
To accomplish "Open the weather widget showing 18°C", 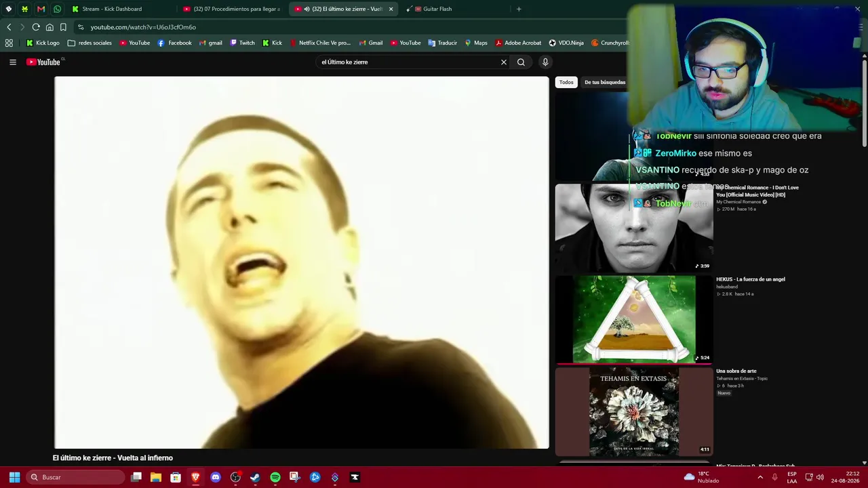I will [x=702, y=477].
